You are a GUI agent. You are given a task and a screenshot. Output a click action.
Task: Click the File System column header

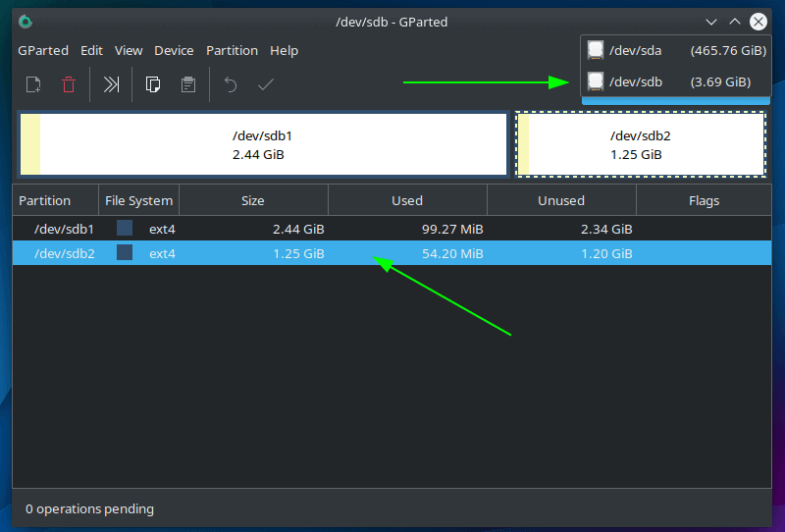coord(138,200)
